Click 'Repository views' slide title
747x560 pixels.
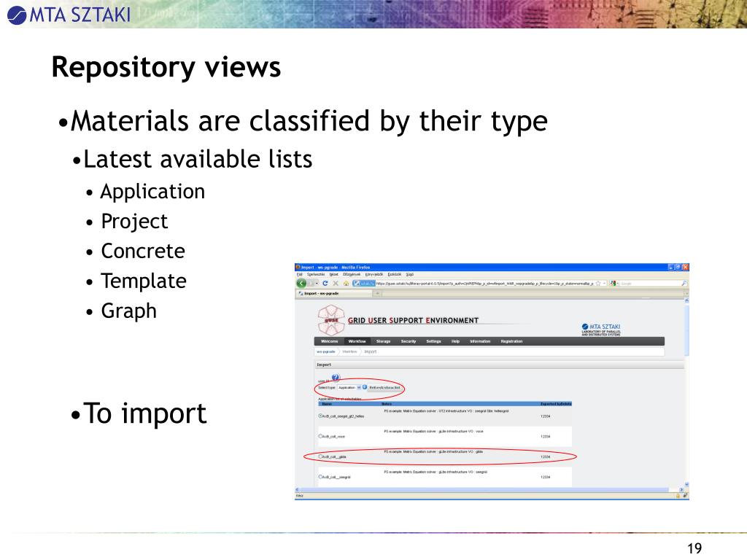(166, 67)
